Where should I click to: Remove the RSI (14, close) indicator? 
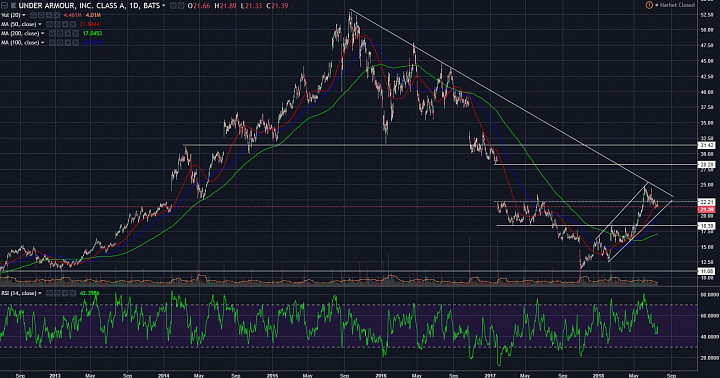point(73,293)
